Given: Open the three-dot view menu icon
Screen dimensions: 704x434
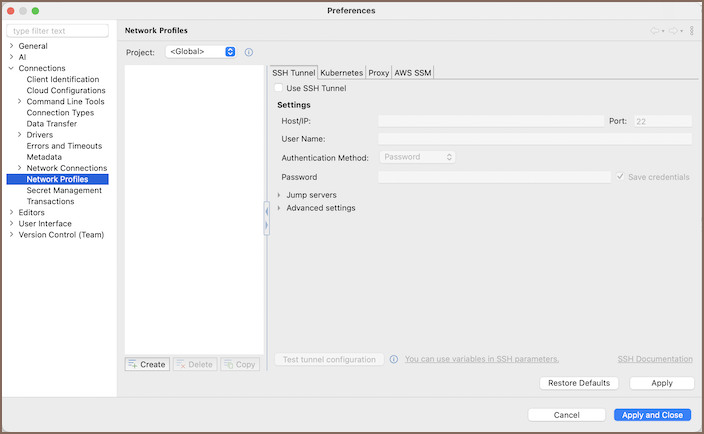Looking at the screenshot, I should click(691, 31).
